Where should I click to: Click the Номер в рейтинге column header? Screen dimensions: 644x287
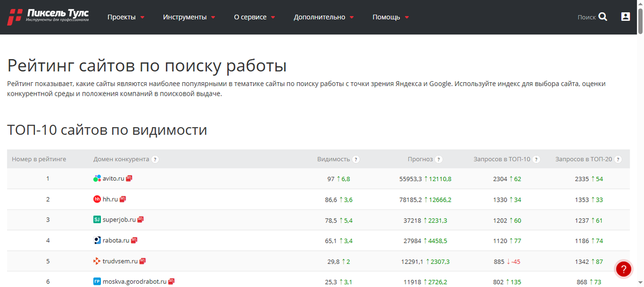(x=39, y=159)
